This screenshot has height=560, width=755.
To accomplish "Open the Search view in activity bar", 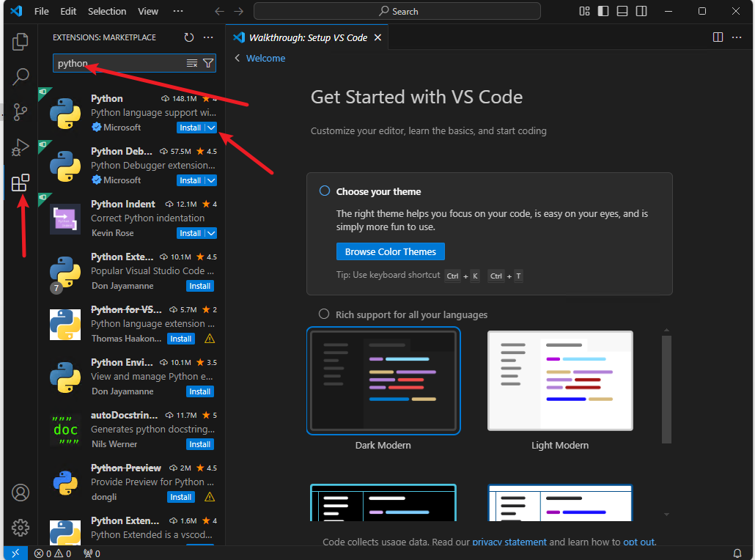I will coord(21,76).
